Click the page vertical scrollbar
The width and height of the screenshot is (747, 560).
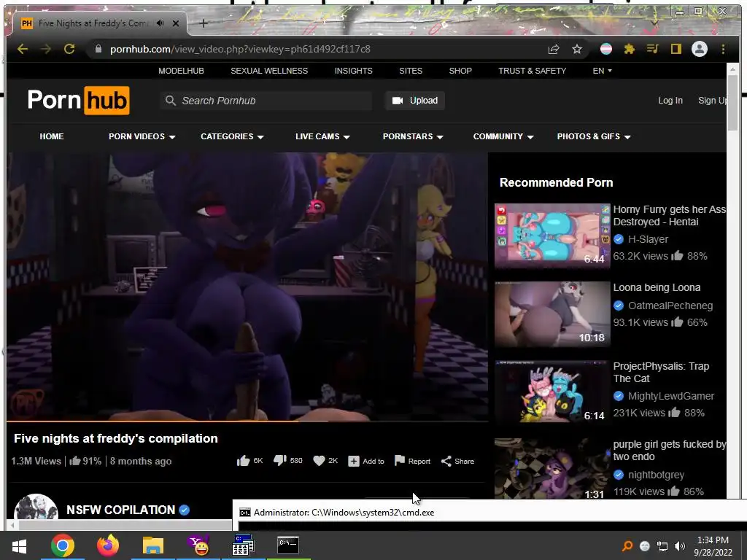732,103
